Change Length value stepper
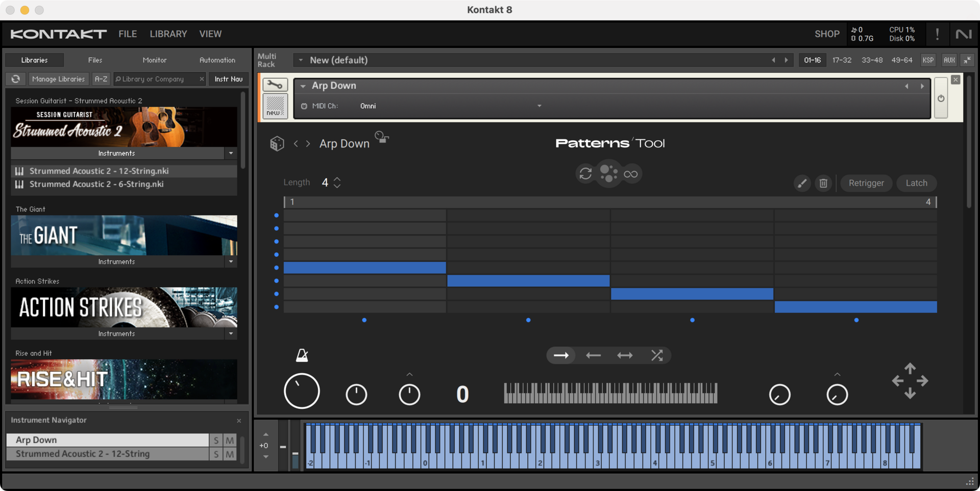The image size is (980, 491). pyautogui.click(x=337, y=183)
